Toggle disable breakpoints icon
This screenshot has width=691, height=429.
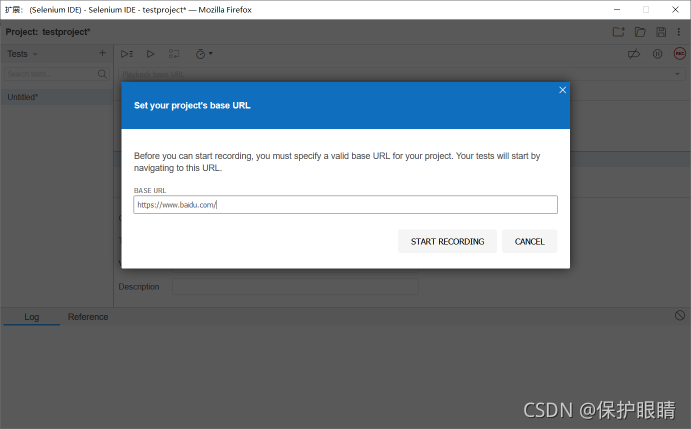tap(634, 54)
